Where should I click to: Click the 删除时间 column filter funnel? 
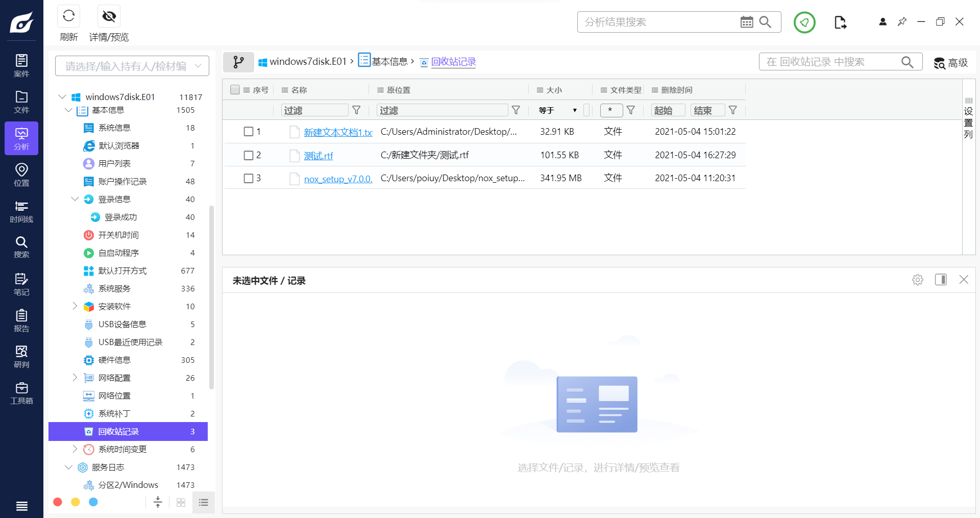tap(733, 110)
